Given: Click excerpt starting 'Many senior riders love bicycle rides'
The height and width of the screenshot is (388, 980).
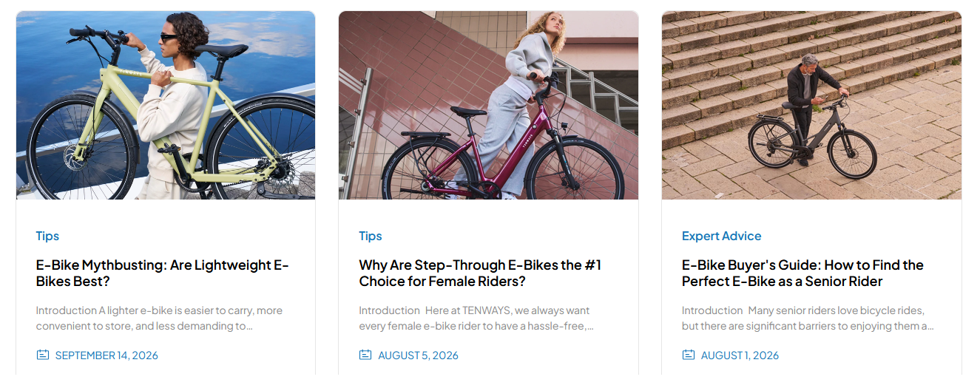Looking at the screenshot, I should 808,318.
